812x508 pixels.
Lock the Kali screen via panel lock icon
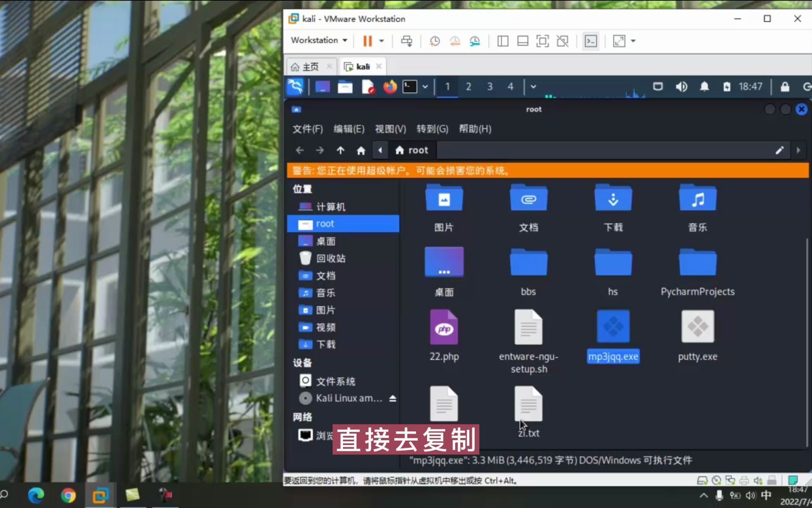point(784,87)
